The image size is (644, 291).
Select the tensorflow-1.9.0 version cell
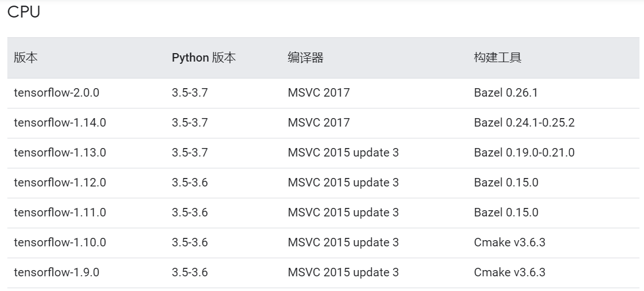pos(57,272)
